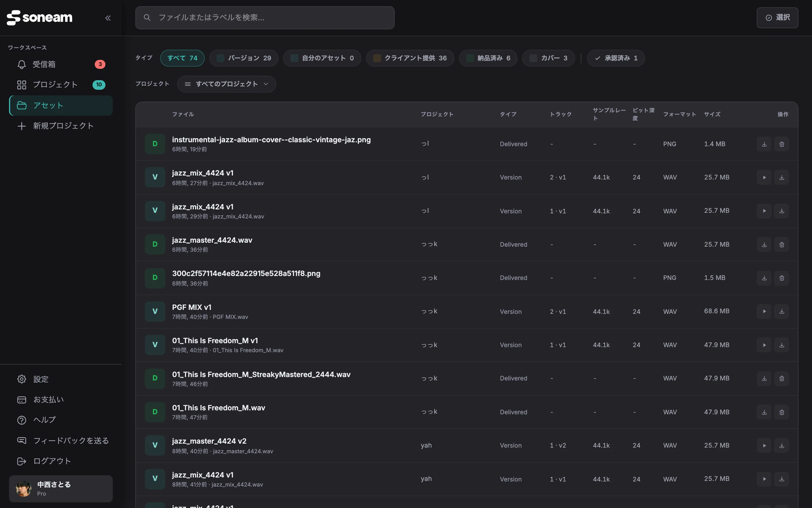Viewport: 812px width, 508px height.
Task: Click the feedback speech-bubble icon
Action: tap(21, 441)
